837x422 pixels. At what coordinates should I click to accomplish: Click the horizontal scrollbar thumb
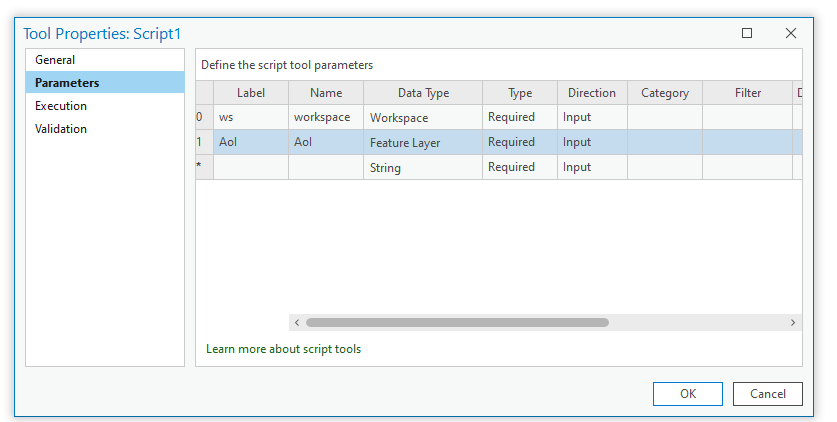click(x=457, y=323)
